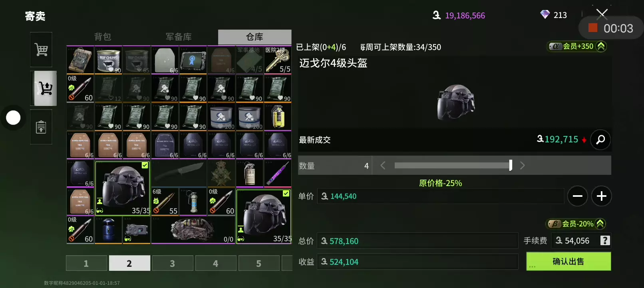Open the clipboard records sidebar icon
644x288 pixels.
[41, 127]
